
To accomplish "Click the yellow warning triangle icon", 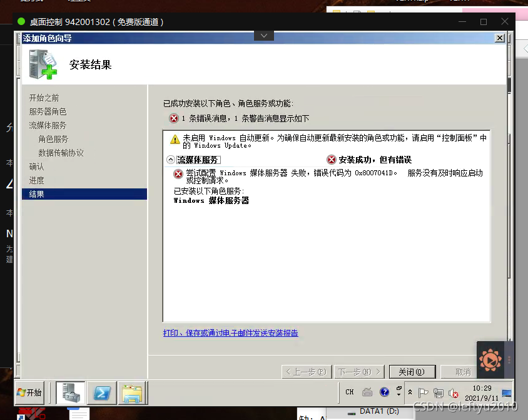I will tap(175, 139).
